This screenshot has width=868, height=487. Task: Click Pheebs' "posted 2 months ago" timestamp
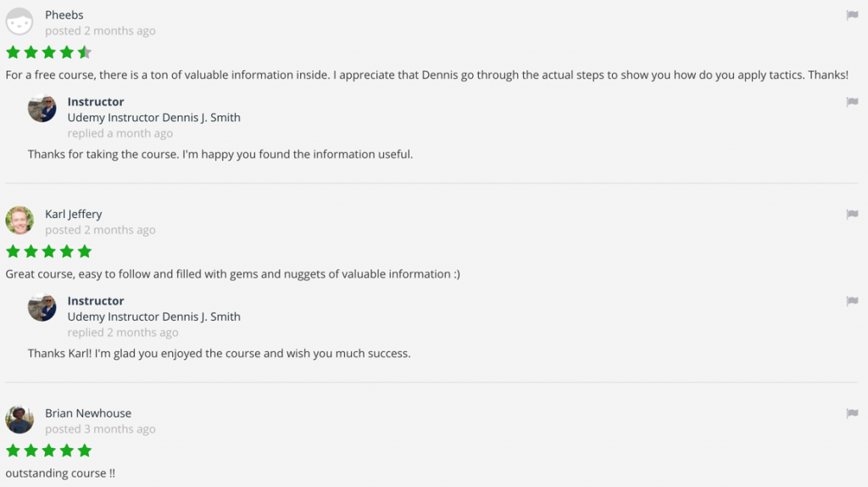100,31
